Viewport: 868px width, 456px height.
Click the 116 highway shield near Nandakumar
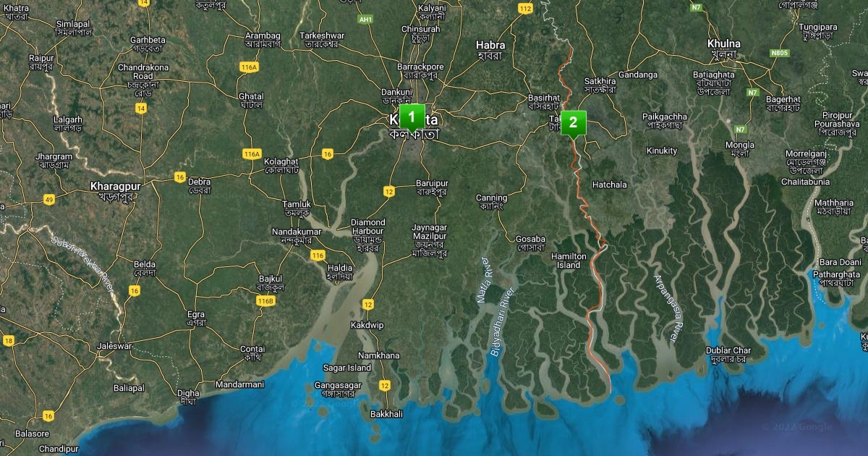pyautogui.click(x=318, y=256)
